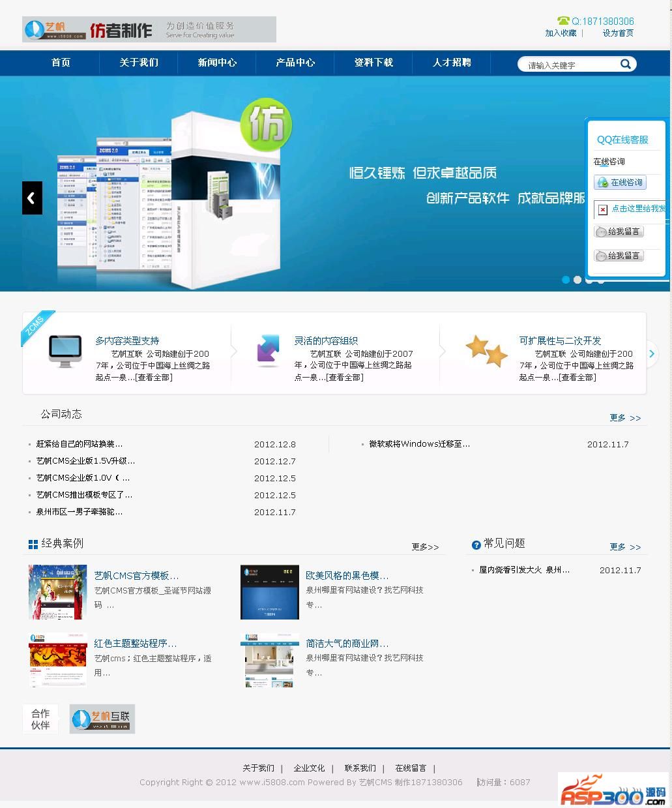Open news 泉州市区一男子牵骆驼…
672x808 pixels.
(x=80, y=512)
